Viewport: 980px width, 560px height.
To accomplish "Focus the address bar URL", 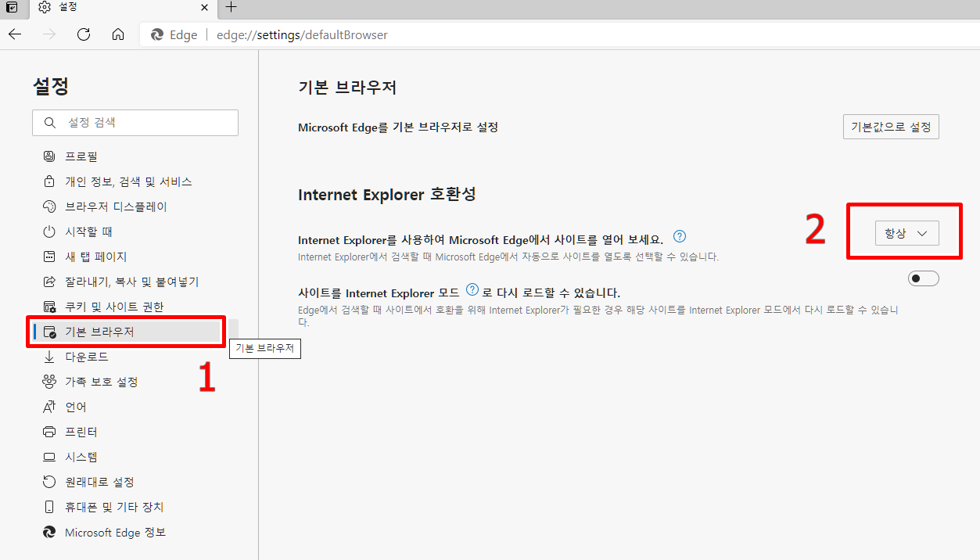I will [302, 35].
